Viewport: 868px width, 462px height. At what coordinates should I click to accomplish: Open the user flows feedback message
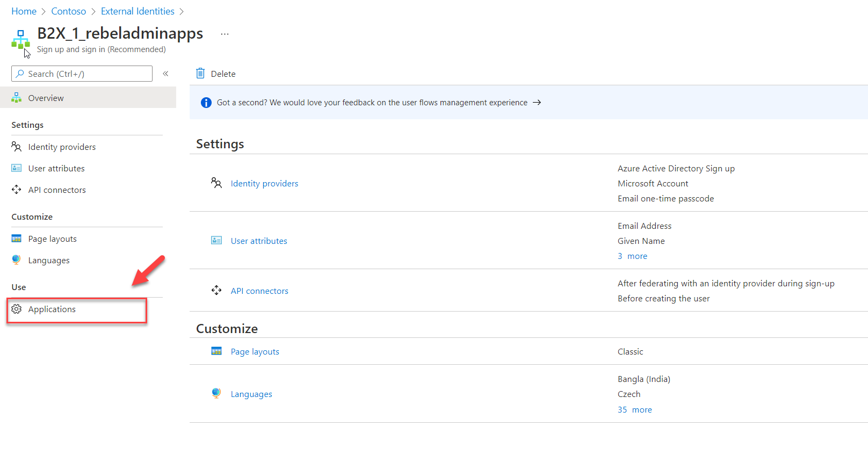tap(372, 102)
